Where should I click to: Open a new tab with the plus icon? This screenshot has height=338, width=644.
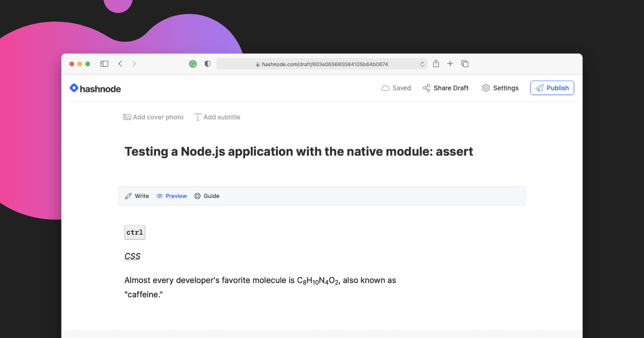coord(450,64)
